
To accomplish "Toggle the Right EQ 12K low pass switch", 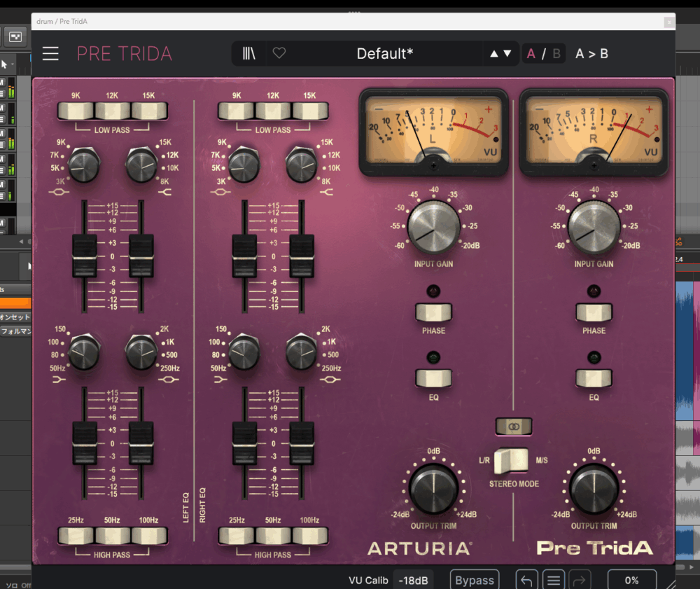I will (273, 111).
